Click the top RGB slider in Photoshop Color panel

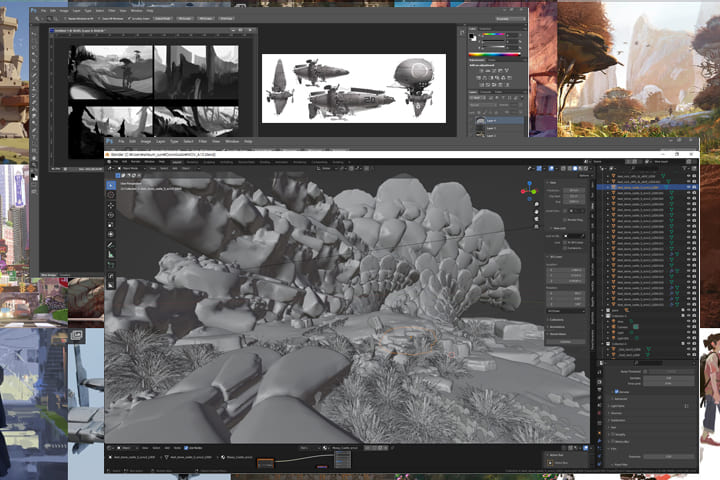(494, 35)
